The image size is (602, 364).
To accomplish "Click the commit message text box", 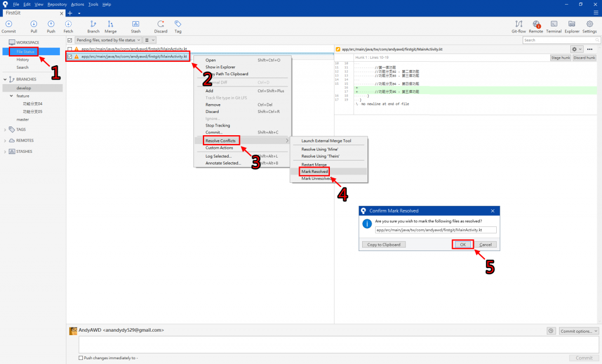I will (x=339, y=345).
